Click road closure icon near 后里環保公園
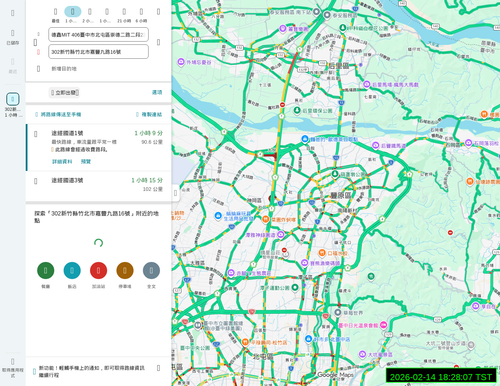500x386 pixels. click(282, 105)
